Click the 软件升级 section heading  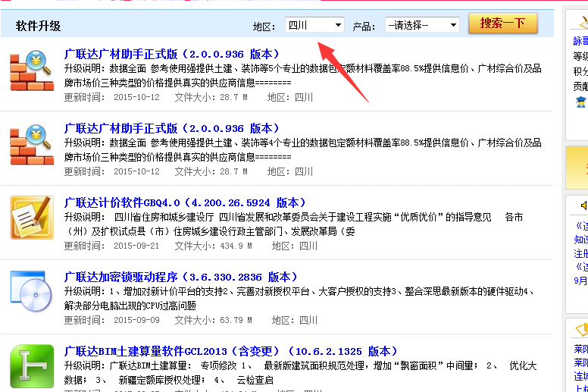tap(38, 26)
